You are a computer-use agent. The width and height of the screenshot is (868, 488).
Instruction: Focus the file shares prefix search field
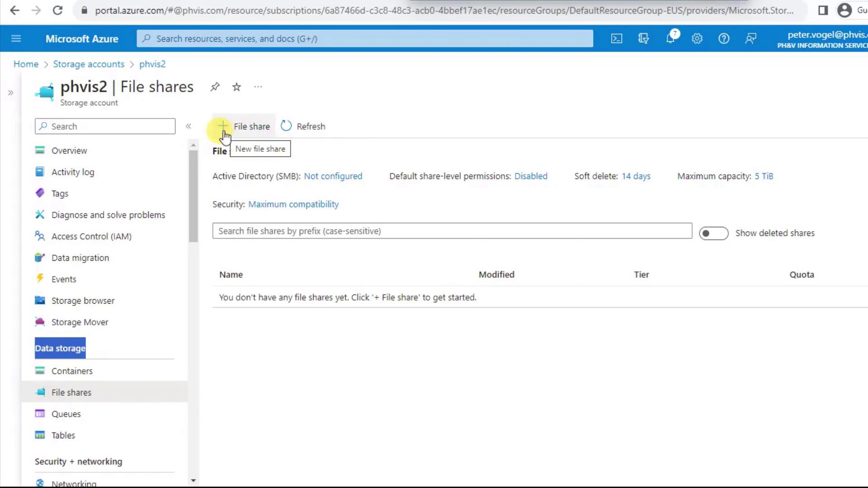click(x=452, y=231)
